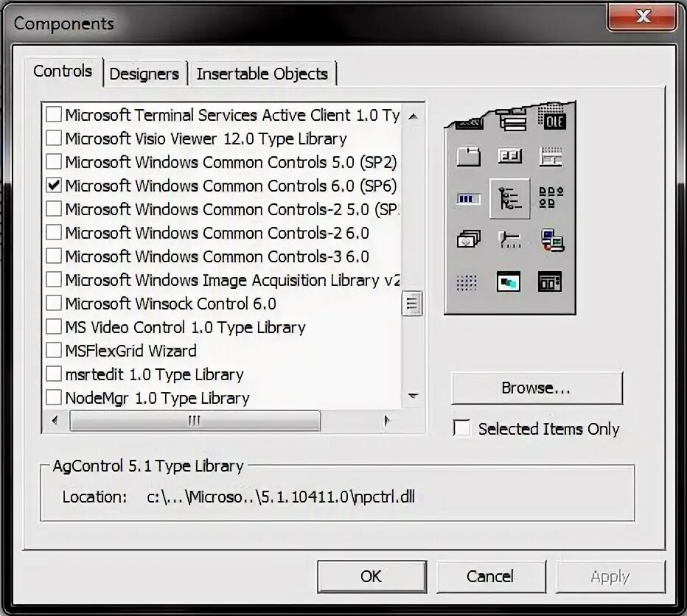This screenshot has width=687, height=616.
Task: Check Microsoft Terminal Services Active Client checkbox
Action: (54, 115)
